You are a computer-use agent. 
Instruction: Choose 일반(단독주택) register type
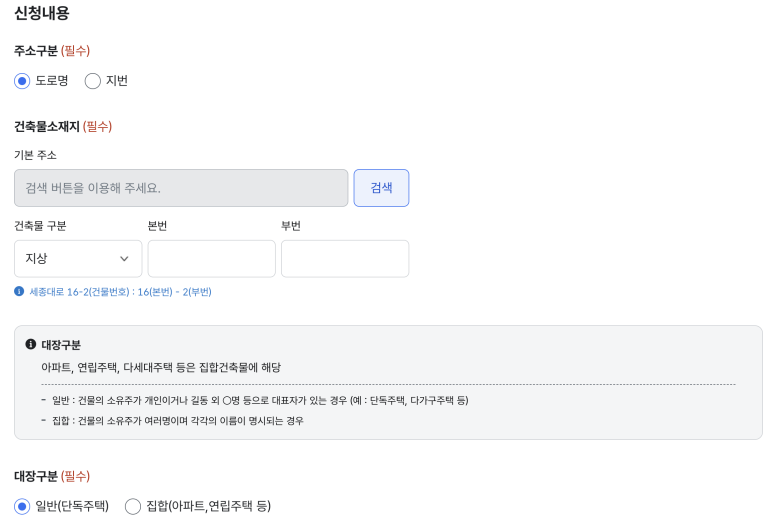click(x=22, y=506)
